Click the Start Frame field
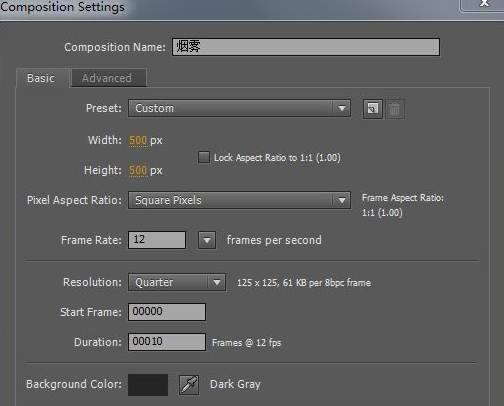504x406 pixels. [x=167, y=312]
